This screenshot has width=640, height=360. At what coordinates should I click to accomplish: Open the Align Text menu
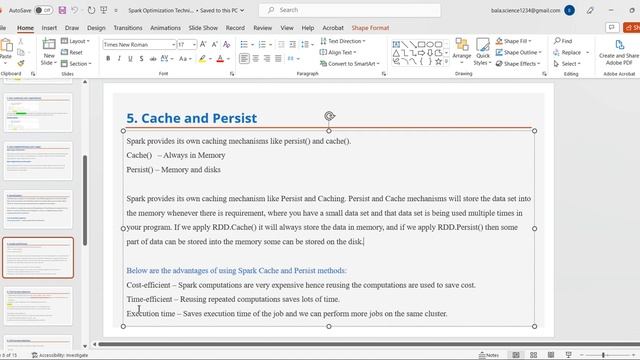point(338,52)
